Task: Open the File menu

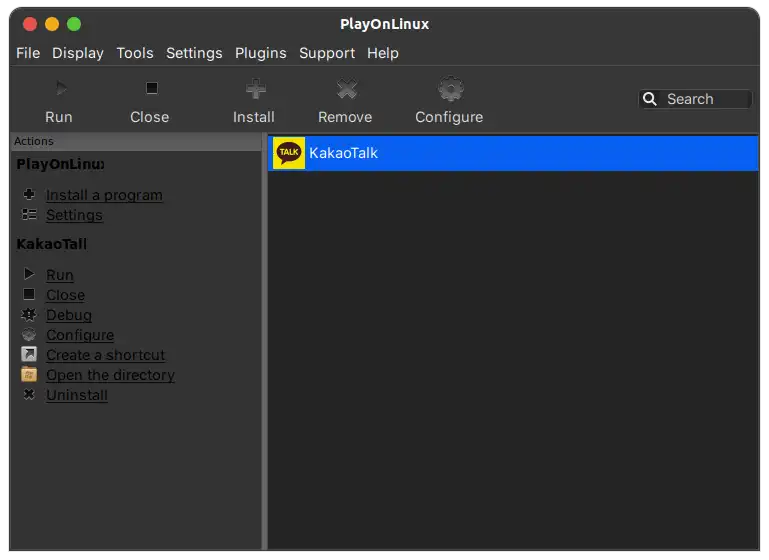Action: 28,53
